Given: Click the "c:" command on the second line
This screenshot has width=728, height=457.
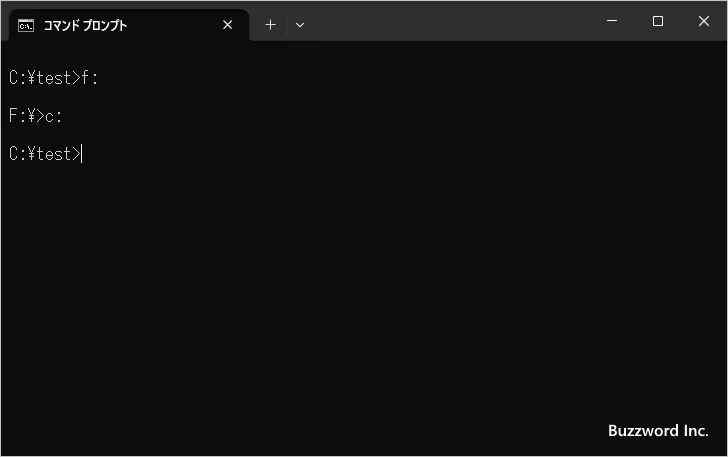Looking at the screenshot, I should click(x=54, y=116).
